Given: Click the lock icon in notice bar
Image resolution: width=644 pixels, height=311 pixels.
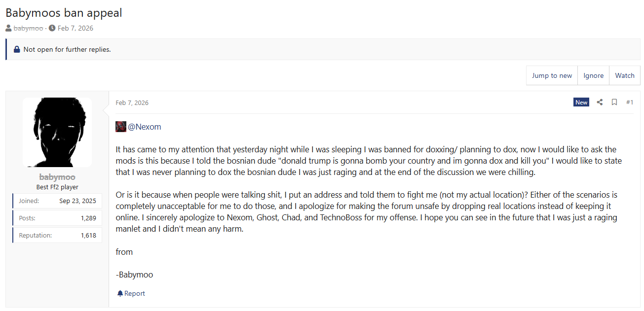Looking at the screenshot, I should [17, 49].
